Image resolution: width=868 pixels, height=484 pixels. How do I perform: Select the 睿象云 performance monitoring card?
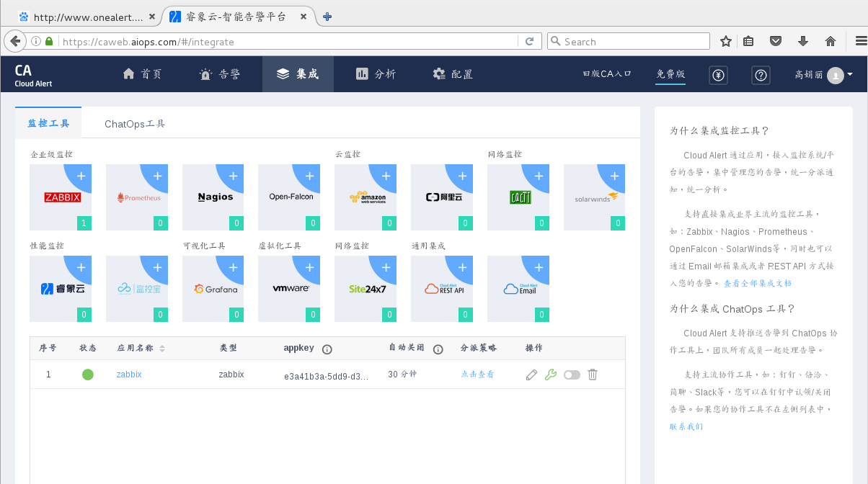pyautogui.click(x=61, y=289)
